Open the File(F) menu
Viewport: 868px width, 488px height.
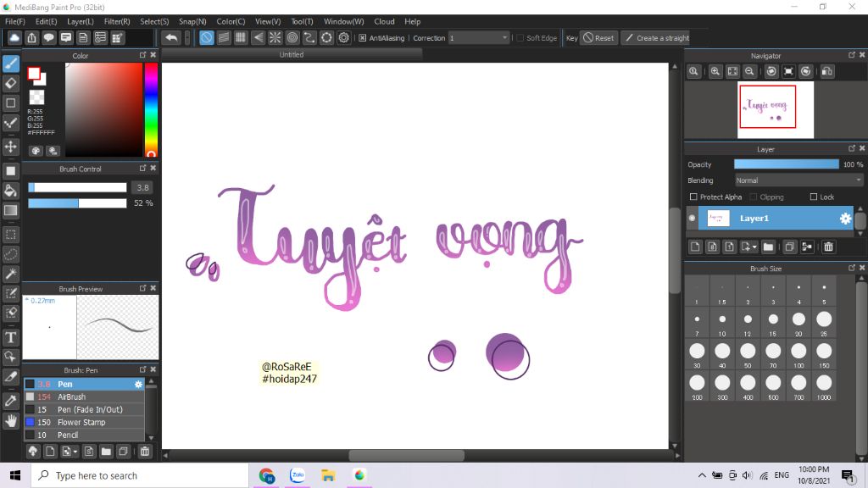[15, 21]
